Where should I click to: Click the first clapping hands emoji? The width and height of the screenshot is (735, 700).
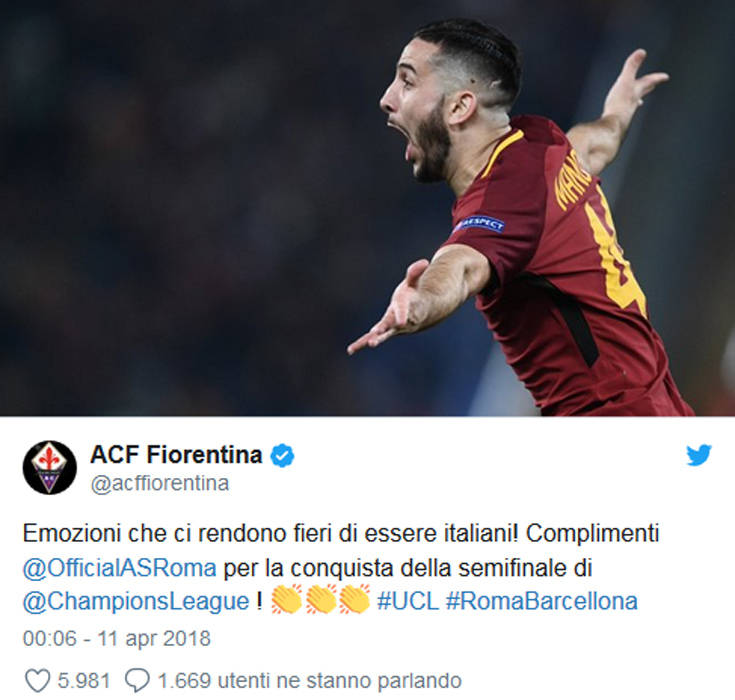287,600
